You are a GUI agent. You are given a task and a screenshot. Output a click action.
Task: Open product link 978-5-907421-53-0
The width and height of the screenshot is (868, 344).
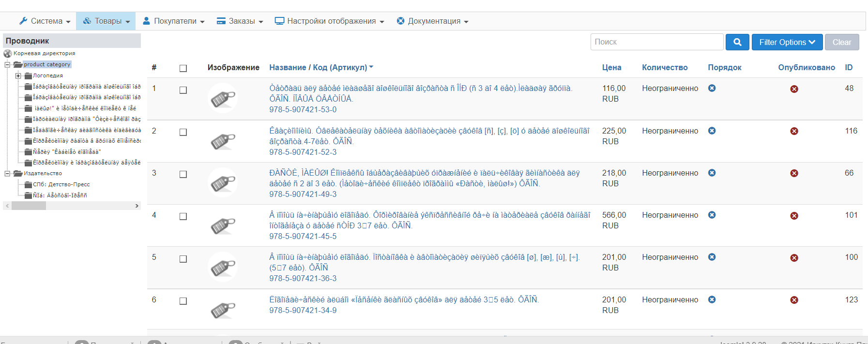tap(303, 109)
